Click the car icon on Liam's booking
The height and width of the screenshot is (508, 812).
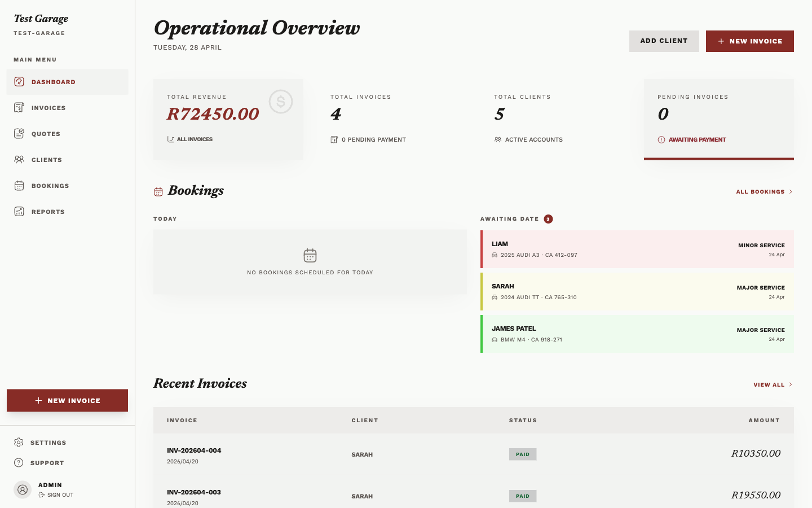coord(495,255)
